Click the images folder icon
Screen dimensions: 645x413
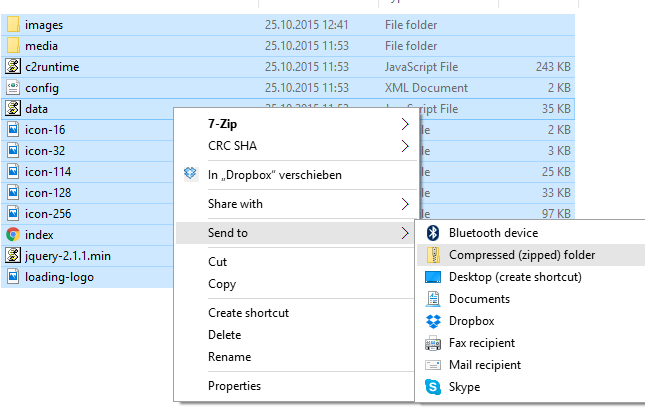coord(13,24)
